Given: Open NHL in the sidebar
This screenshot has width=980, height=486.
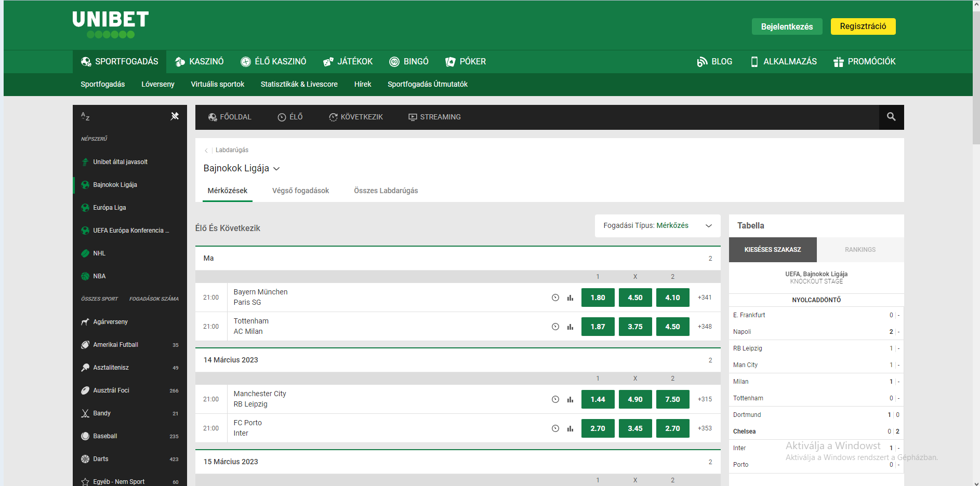Looking at the screenshot, I should point(130,253).
